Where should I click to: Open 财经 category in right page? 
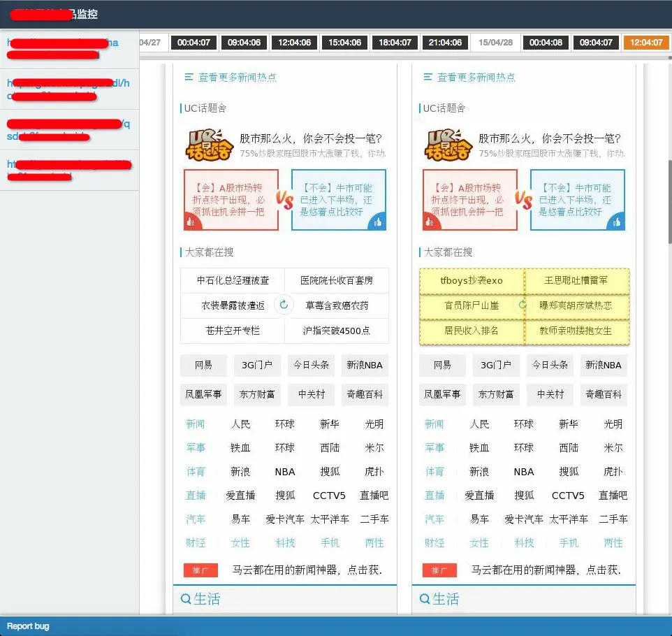coord(434,543)
